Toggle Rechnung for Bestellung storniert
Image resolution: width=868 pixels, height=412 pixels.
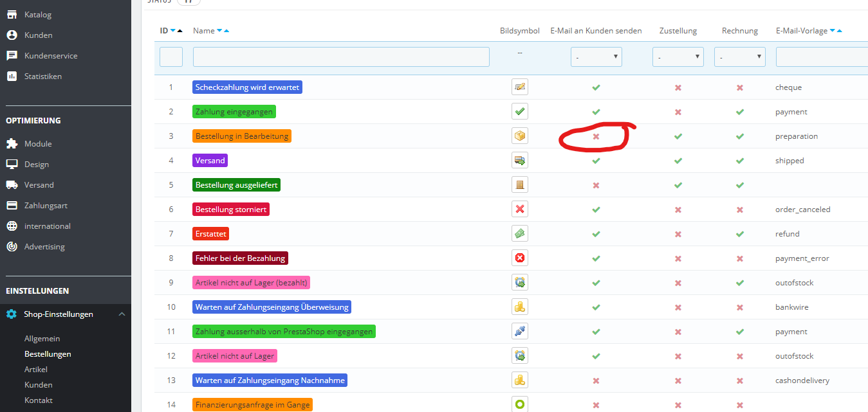(x=740, y=210)
